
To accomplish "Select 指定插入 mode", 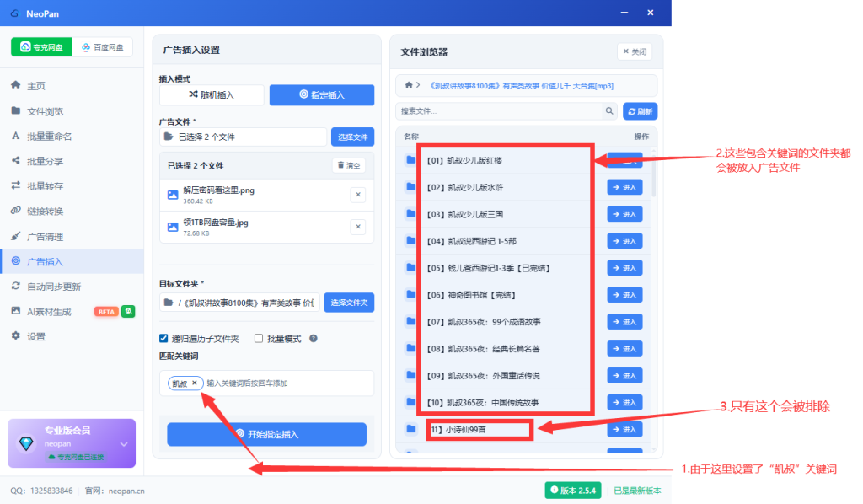I will (x=322, y=95).
